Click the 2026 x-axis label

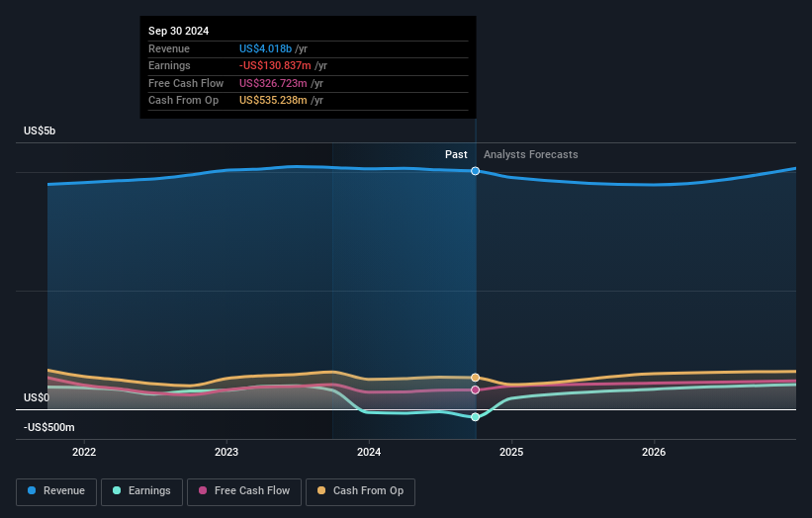[654, 452]
